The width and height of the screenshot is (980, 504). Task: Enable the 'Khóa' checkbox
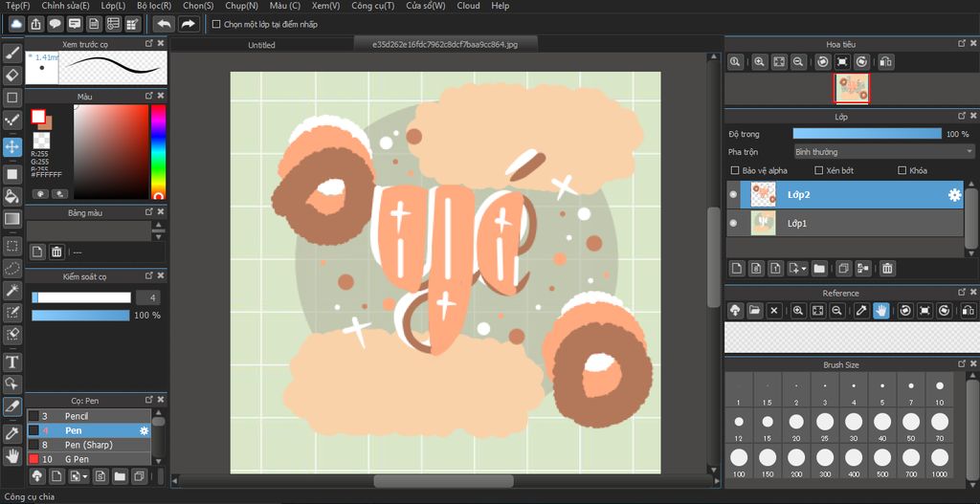(x=902, y=170)
